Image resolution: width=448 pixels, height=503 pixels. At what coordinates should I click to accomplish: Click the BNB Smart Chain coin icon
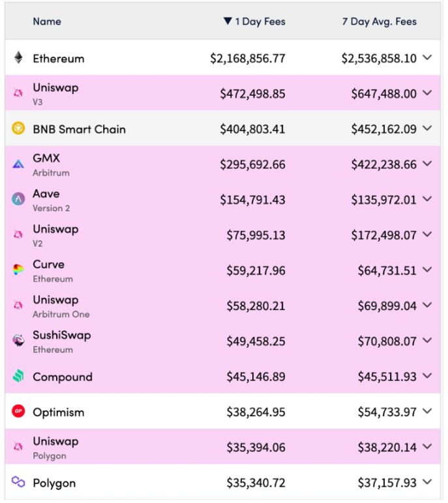click(18, 129)
